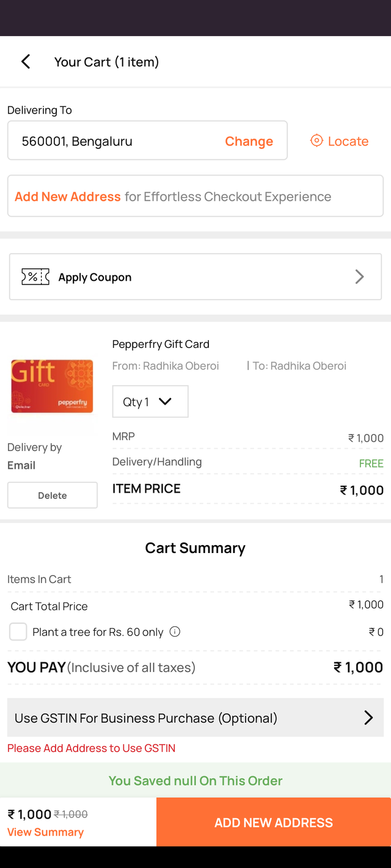Tap the Pepperfry Gift Card title
Viewport: 391px width, 868px height.
click(161, 344)
